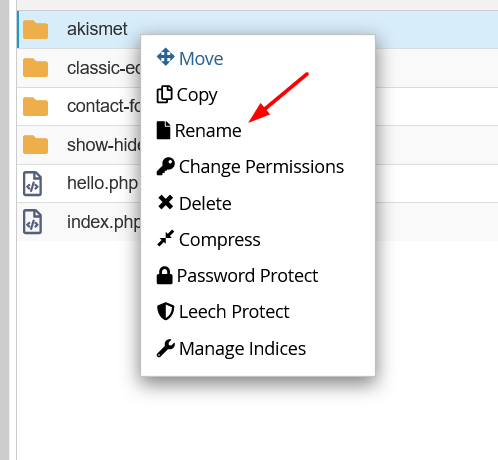Click the Copy documents icon

[165, 94]
